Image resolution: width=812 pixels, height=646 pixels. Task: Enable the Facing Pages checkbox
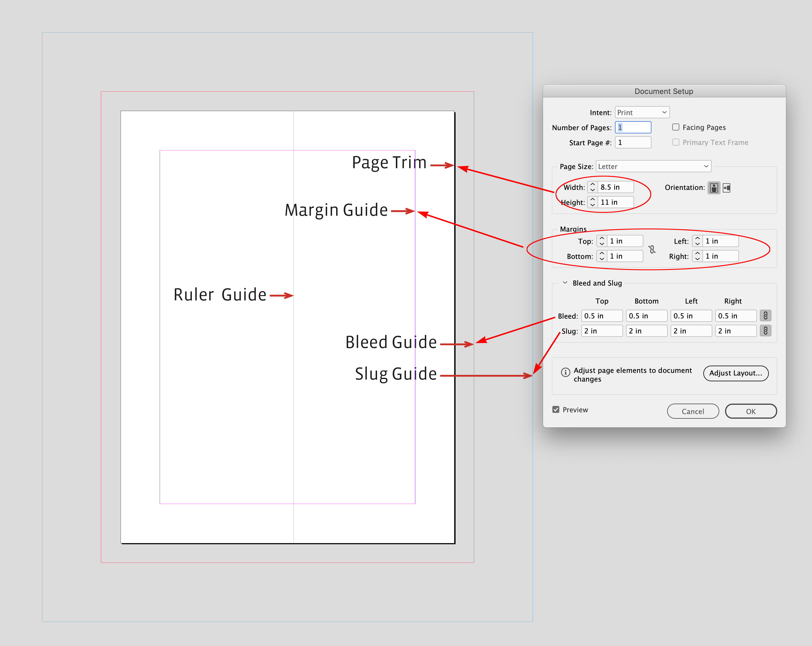tap(676, 127)
